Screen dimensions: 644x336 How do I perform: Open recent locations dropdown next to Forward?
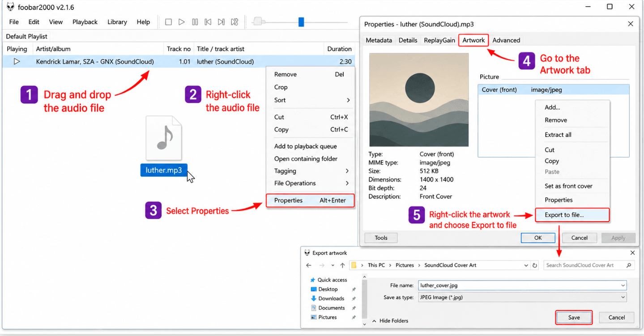(x=333, y=265)
